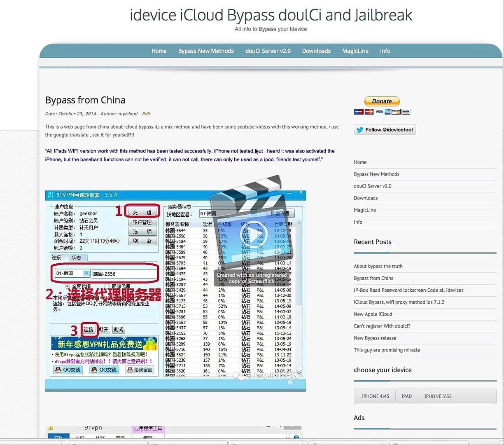
Task: Click the BANK payment logo under Donate
Action: click(406, 111)
